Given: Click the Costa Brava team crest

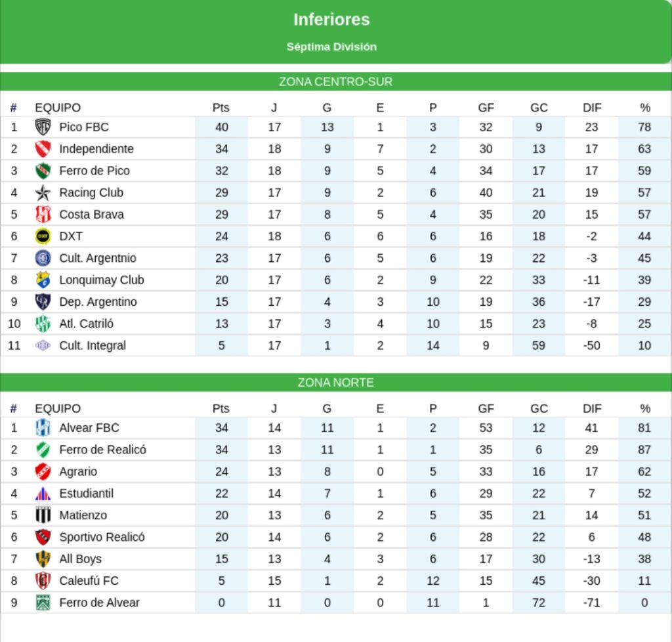Looking at the screenshot, I should tap(43, 214).
